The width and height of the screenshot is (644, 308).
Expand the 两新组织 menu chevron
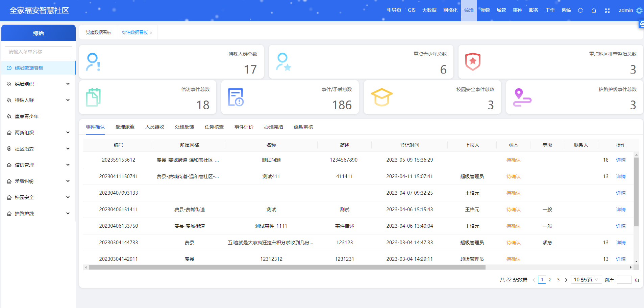(x=68, y=133)
